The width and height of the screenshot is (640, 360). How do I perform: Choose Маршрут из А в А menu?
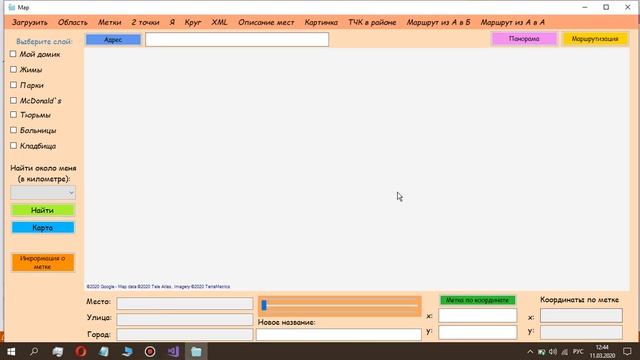click(513, 22)
